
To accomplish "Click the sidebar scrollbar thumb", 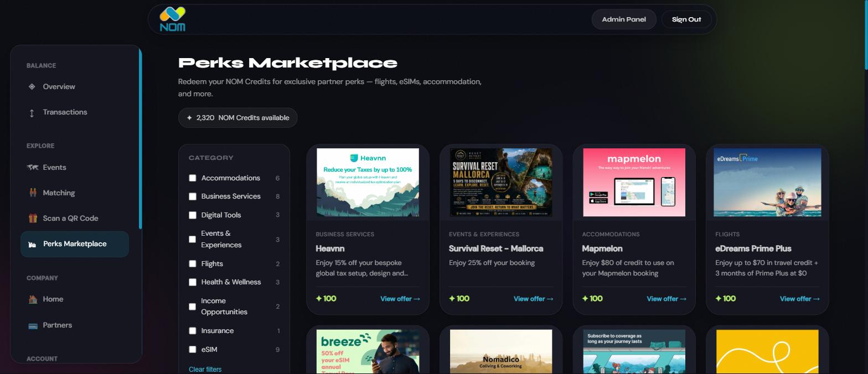I will pyautogui.click(x=140, y=138).
